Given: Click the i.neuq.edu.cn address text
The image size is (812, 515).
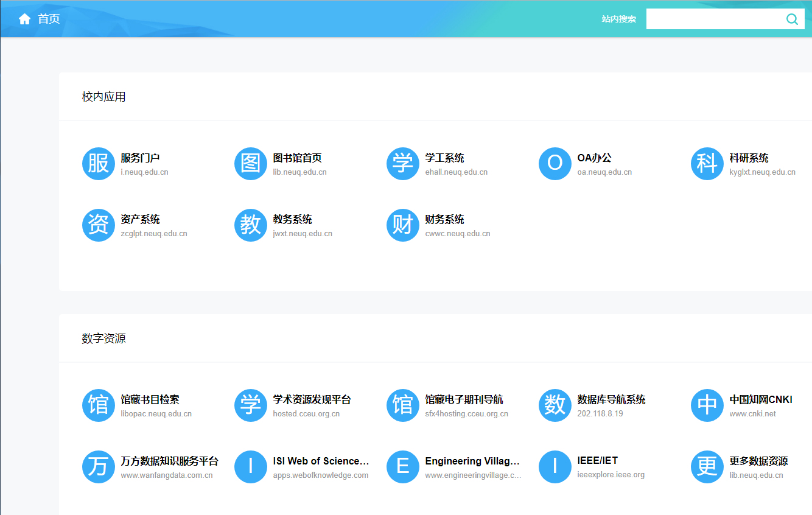Looking at the screenshot, I should [x=144, y=172].
